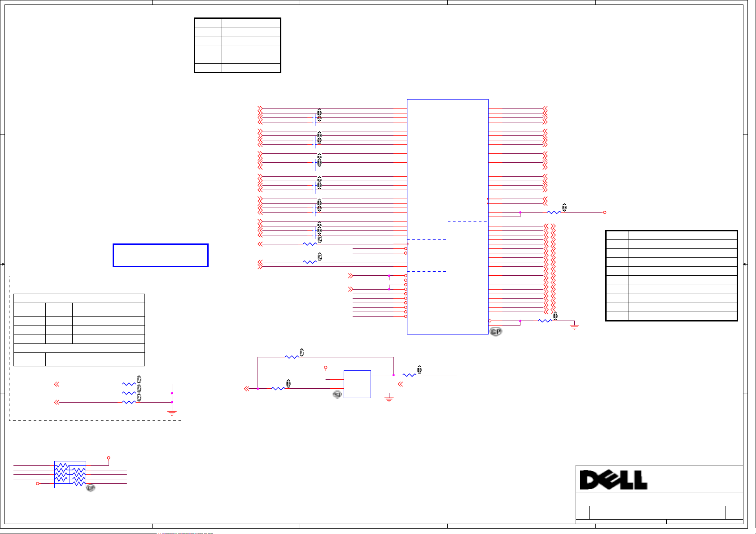Click the GP badge under the resistor array
Image resolution: width=756 pixels, height=534 pixels.
tap(91, 488)
